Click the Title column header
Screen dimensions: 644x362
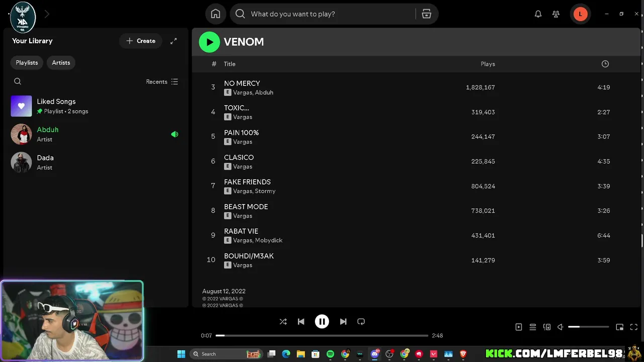coord(229,64)
